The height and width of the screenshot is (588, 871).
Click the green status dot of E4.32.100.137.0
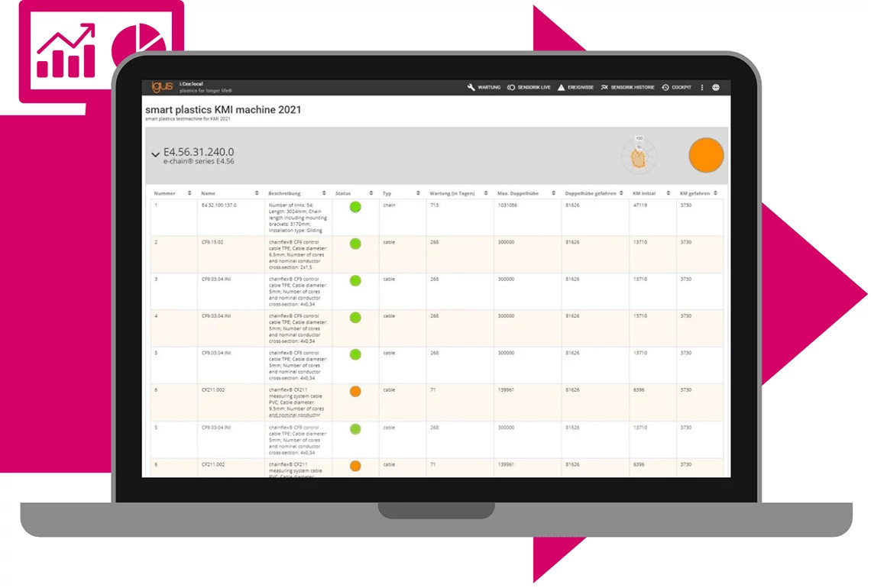click(355, 206)
